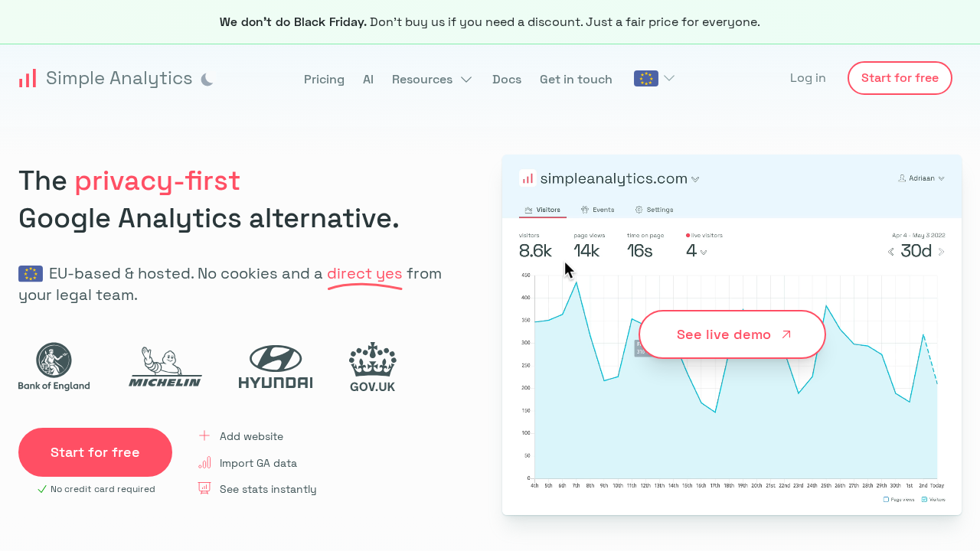Screen dimensions: 980x551
Task: Click the Visitors chart icon on dashboard tab
Action: tap(528, 209)
